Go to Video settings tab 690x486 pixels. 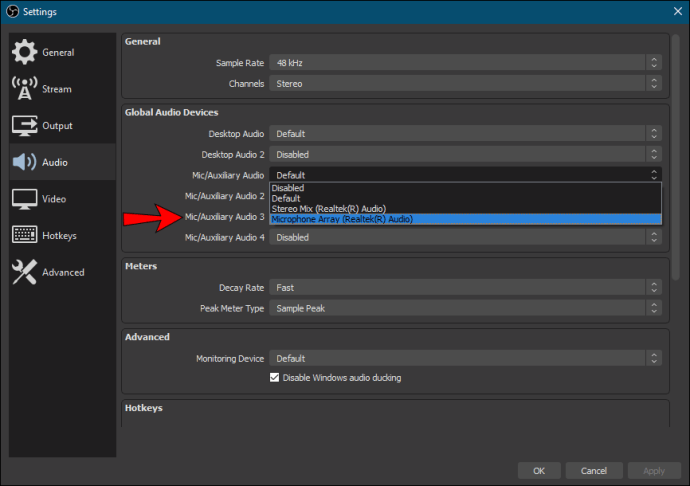pos(62,199)
